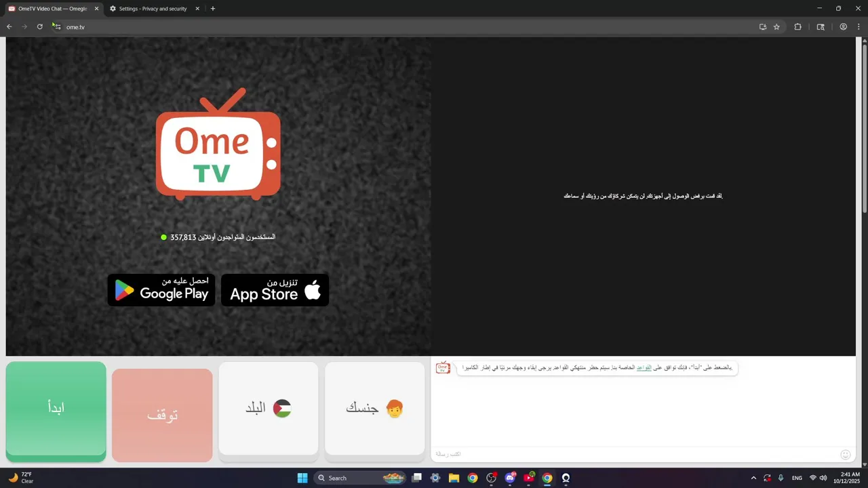The height and width of the screenshot is (488, 868).
Task: Open the Windows Start menu
Action: pos(302,478)
